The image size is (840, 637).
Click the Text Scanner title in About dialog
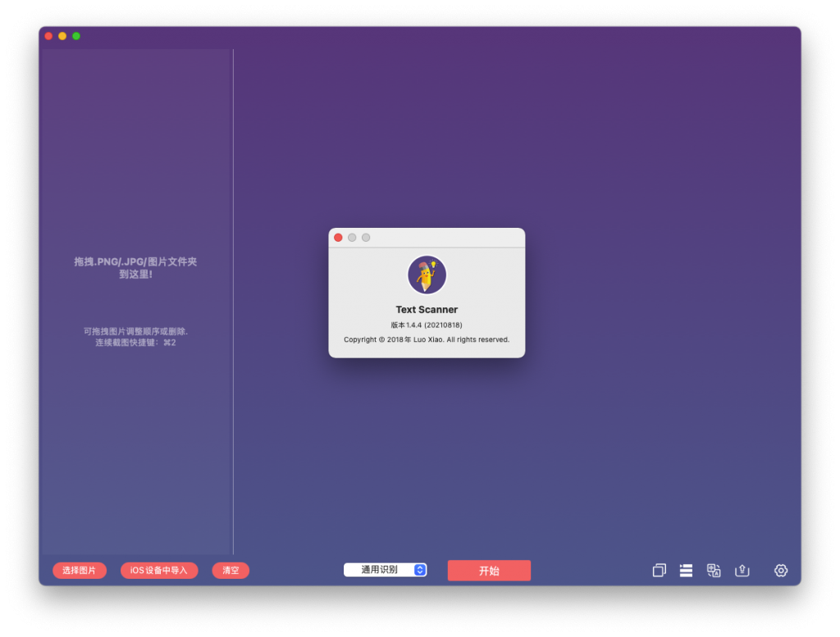427,309
